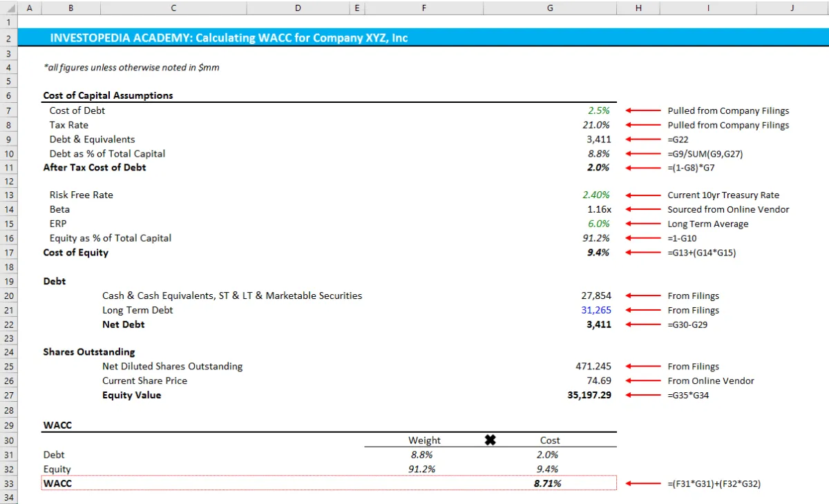Select the 'Long Term Average' note
The height and width of the screenshot is (504, 829).
707,224
